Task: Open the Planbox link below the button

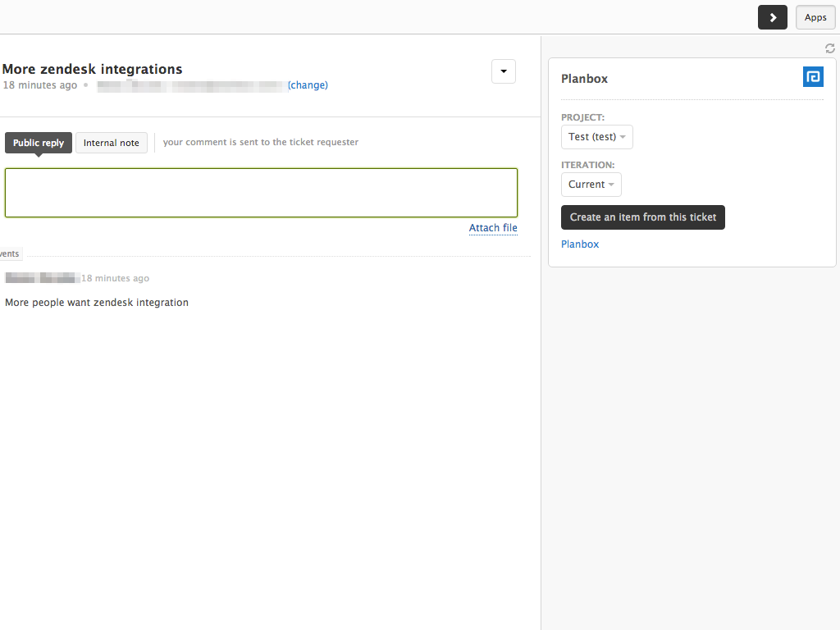Action: 580,244
